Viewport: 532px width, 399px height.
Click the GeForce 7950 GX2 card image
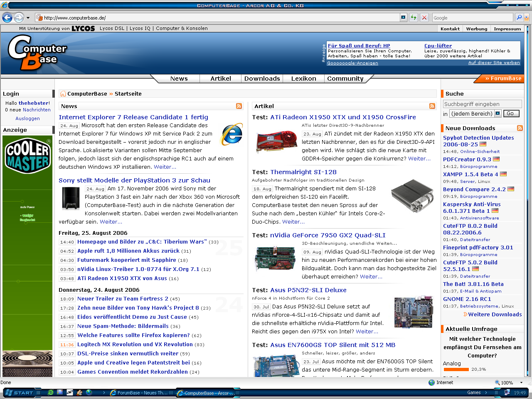click(274, 259)
